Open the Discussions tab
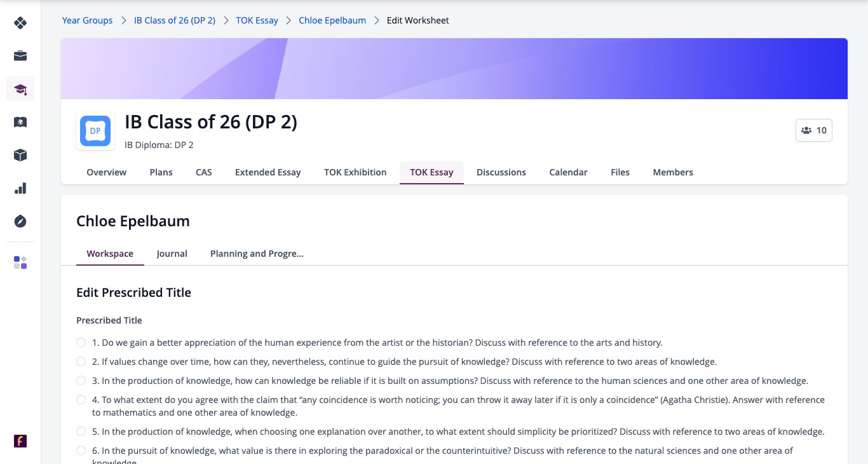This screenshot has width=868, height=464. (x=501, y=172)
